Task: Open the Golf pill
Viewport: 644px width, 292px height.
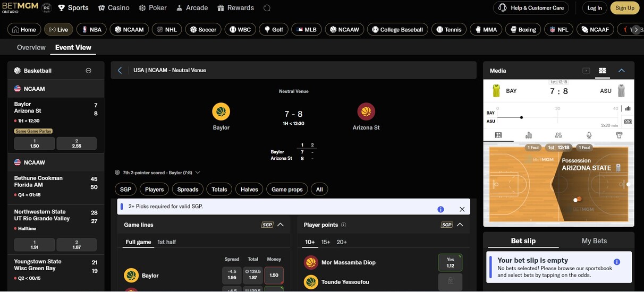Action: coord(274,30)
